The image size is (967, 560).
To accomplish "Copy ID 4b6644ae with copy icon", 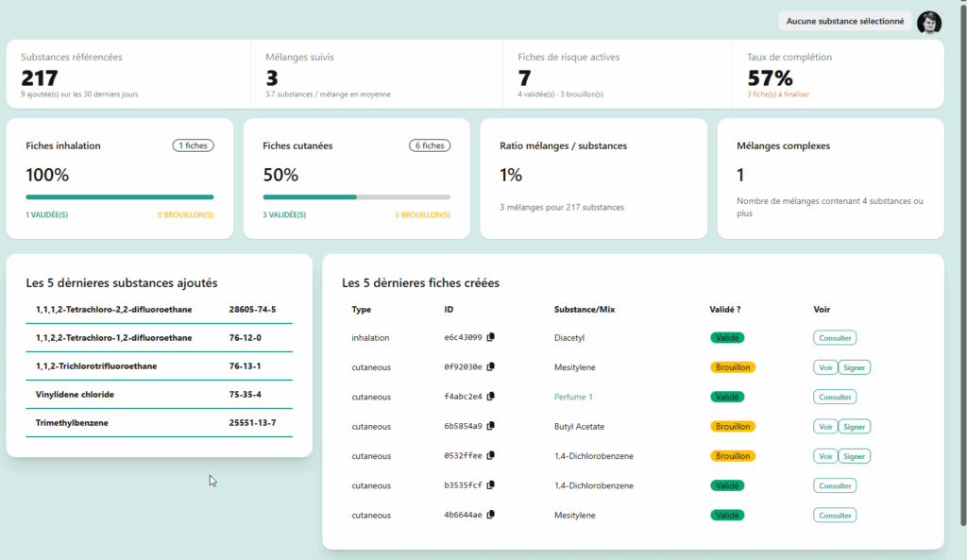I will pyautogui.click(x=491, y=516).
